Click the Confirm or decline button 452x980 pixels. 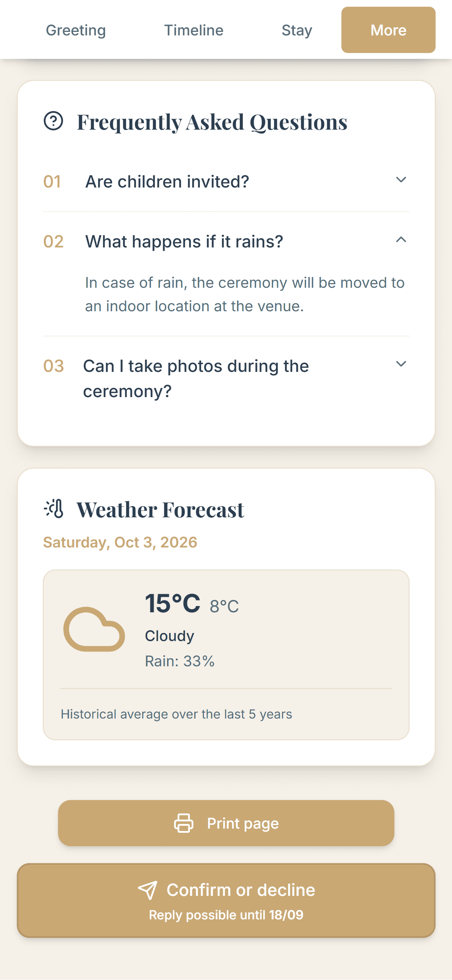[226, 900]
